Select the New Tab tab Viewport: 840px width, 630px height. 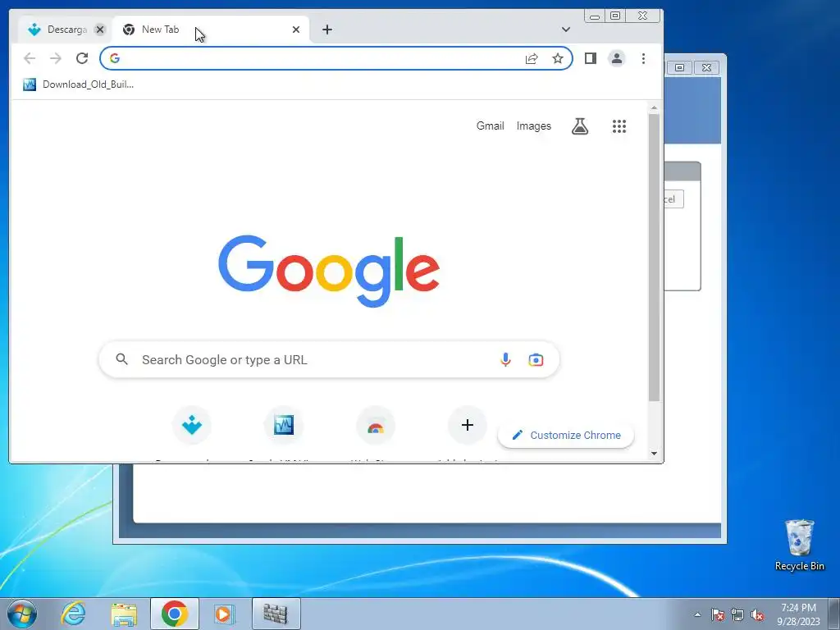(x=211, y=30)
